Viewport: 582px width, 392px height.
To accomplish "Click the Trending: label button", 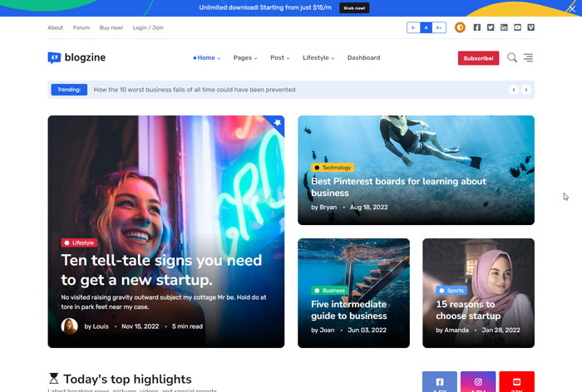I will (x=69, y=90).
